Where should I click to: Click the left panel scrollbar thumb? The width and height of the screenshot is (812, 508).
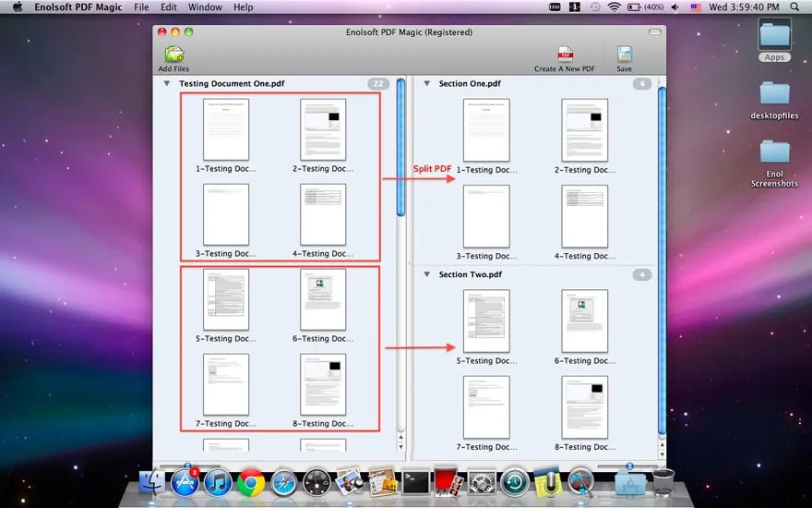(x=400, y=147)
